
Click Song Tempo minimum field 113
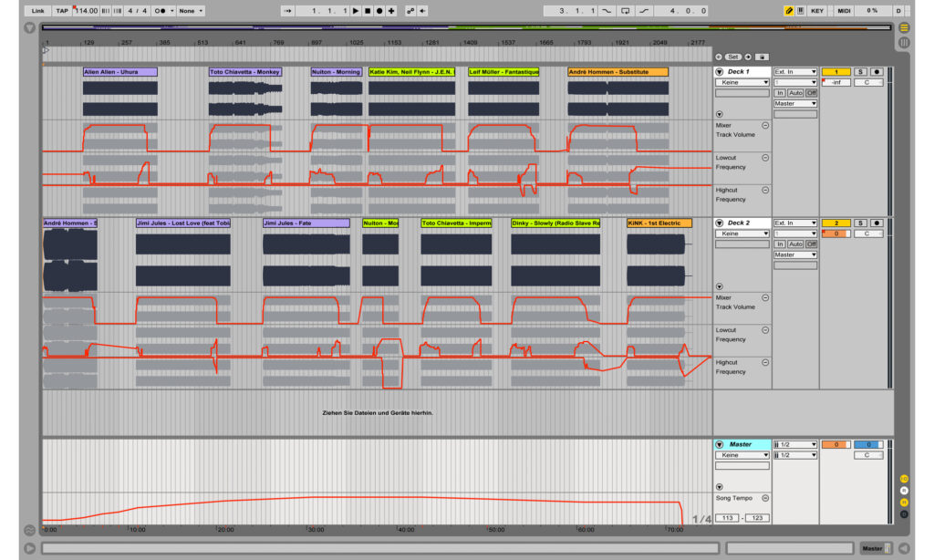click(x=727, y=518)
